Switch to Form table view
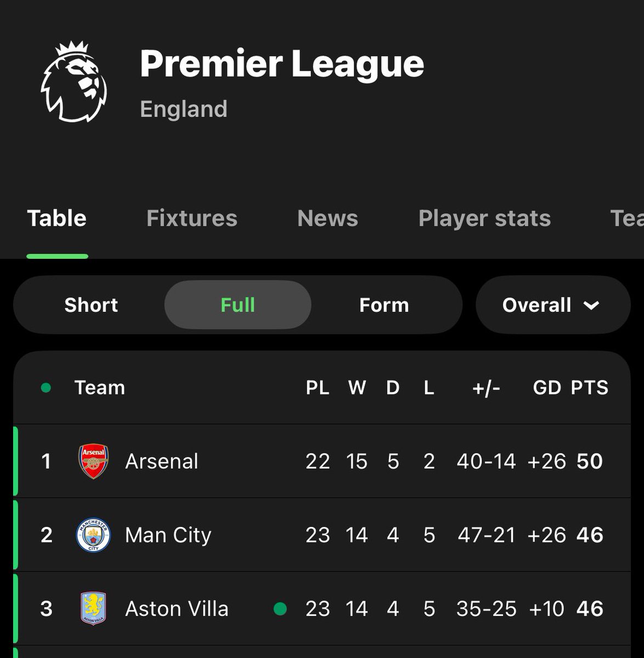644x658 pixels. click(x=384, y=305)
